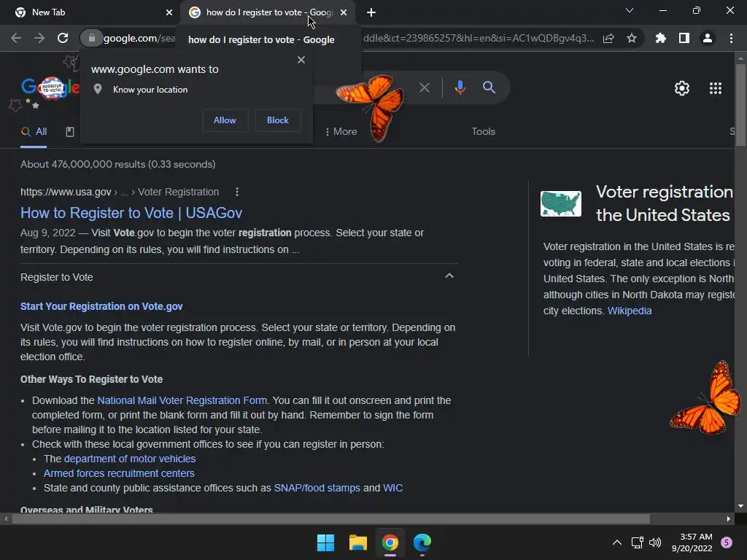Open Google quick settings gear
The image size is (747, 560).
click(x=682, y=88)
